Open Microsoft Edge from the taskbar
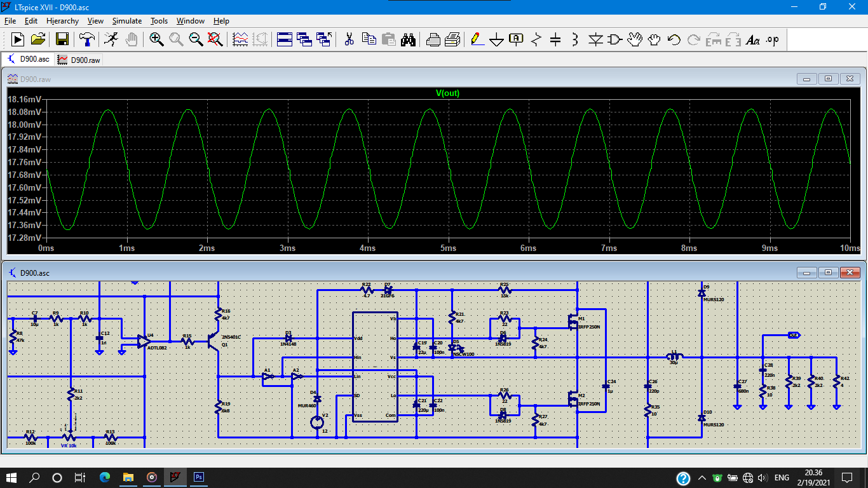 point(105,477)
